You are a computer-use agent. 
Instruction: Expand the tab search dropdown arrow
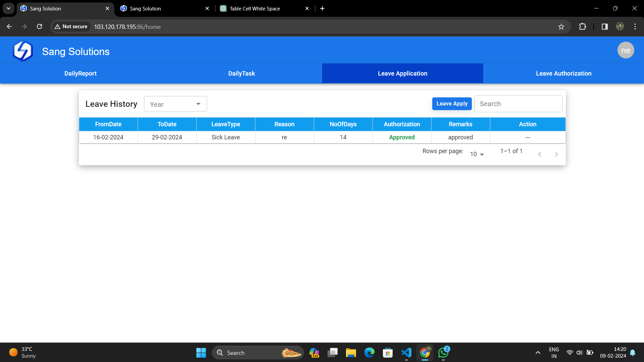coord(8,8)
